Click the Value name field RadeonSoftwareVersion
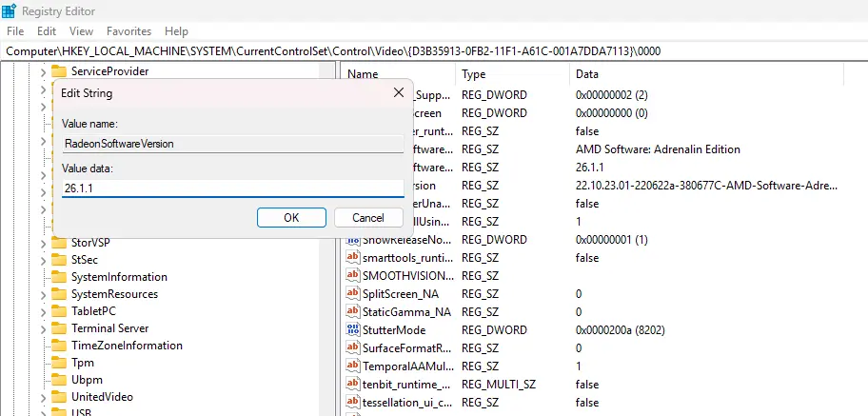The height and width of the screenshot is (416, 868). [x=233, y=144]
